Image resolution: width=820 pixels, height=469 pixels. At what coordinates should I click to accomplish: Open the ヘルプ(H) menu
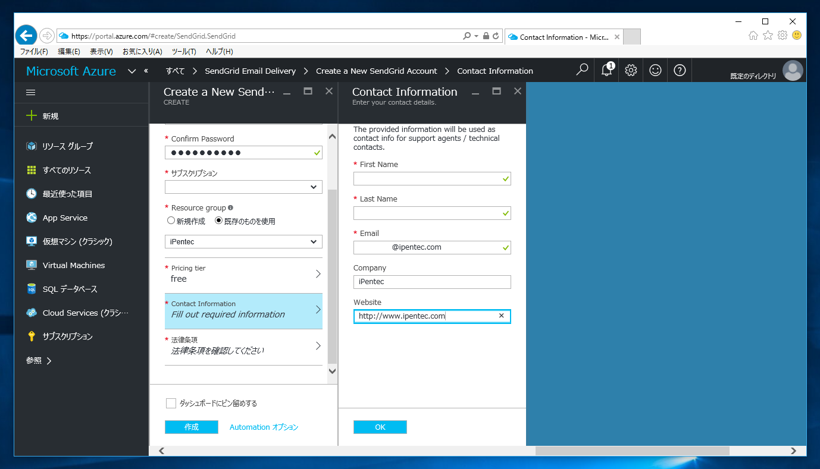point(219,52)
